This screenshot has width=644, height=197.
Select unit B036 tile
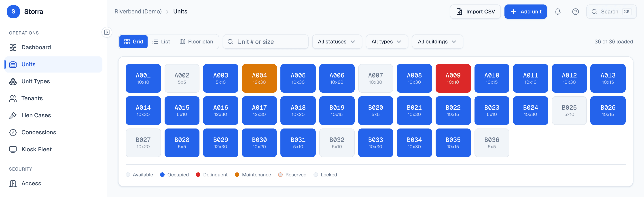tap(492, 143)
